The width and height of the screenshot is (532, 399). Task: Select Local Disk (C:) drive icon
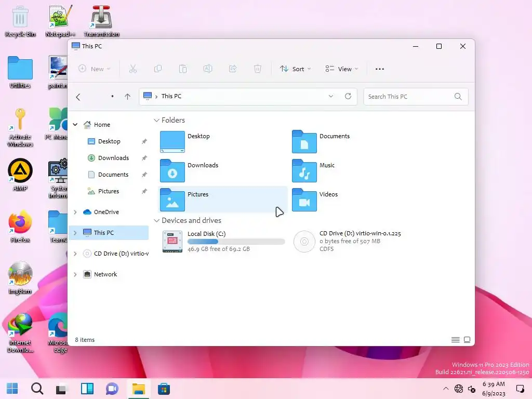point(172,242)
